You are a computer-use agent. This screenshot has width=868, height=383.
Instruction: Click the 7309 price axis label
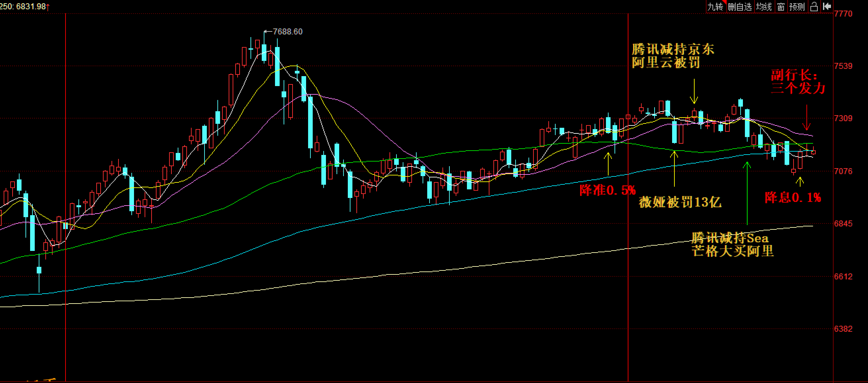coord(843,118)
